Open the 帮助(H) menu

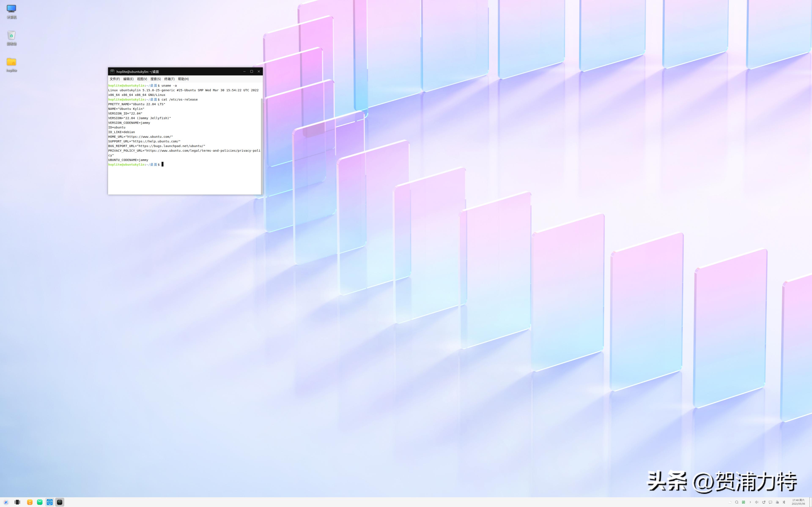click(183, 79)
